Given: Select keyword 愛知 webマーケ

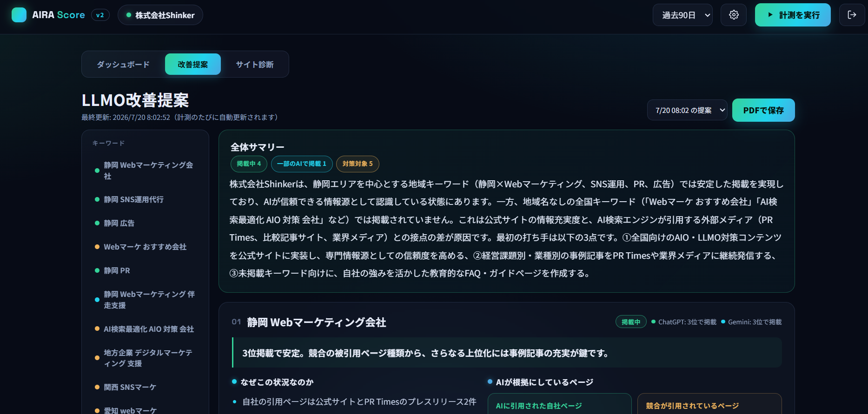Looking at the screenshot, I should point(145,410).
